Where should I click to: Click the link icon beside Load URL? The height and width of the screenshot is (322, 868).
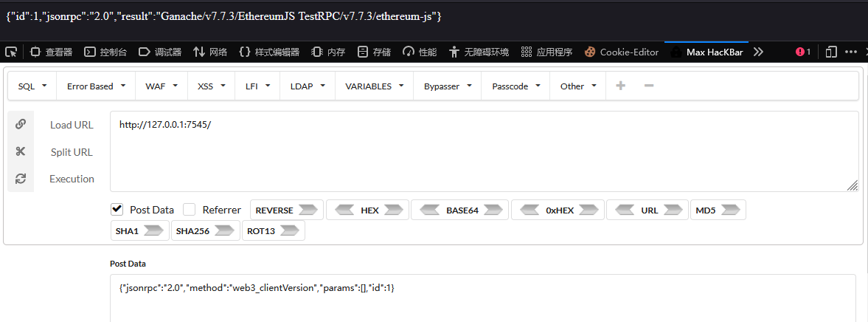[x=21, y=124]
